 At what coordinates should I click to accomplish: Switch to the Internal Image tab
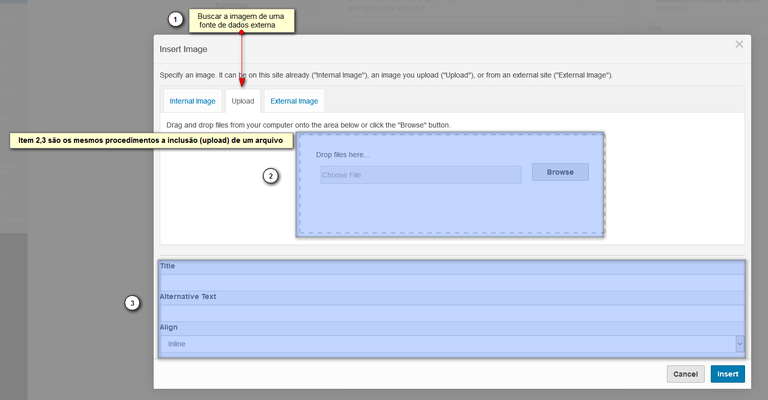click(192, 101)
